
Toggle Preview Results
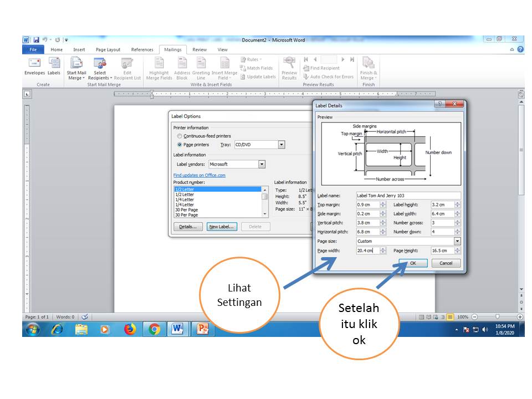289,69
